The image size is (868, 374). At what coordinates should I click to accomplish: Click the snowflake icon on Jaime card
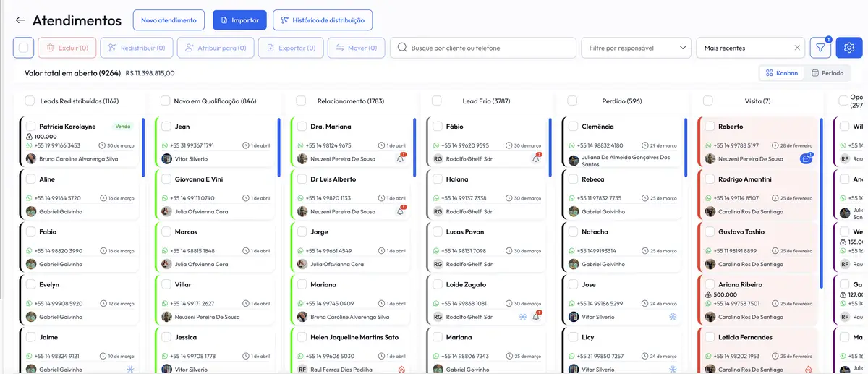click(130, 370)
